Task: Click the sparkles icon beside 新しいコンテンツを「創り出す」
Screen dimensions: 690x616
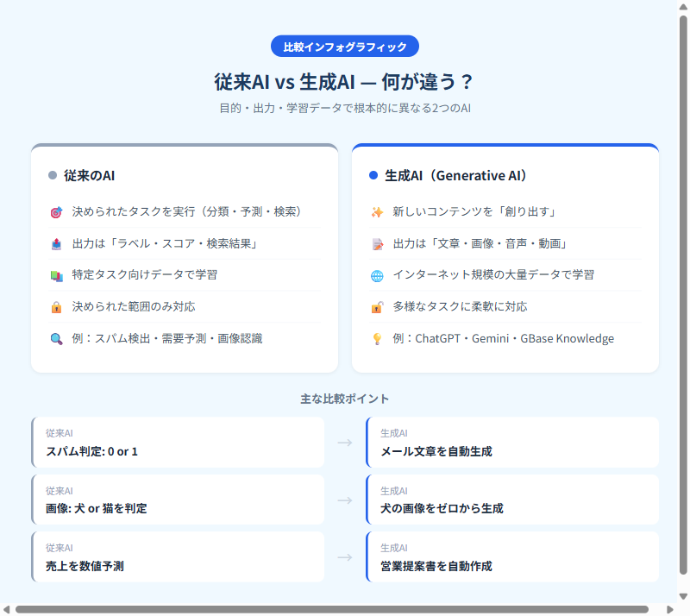Action: (377, 211)
